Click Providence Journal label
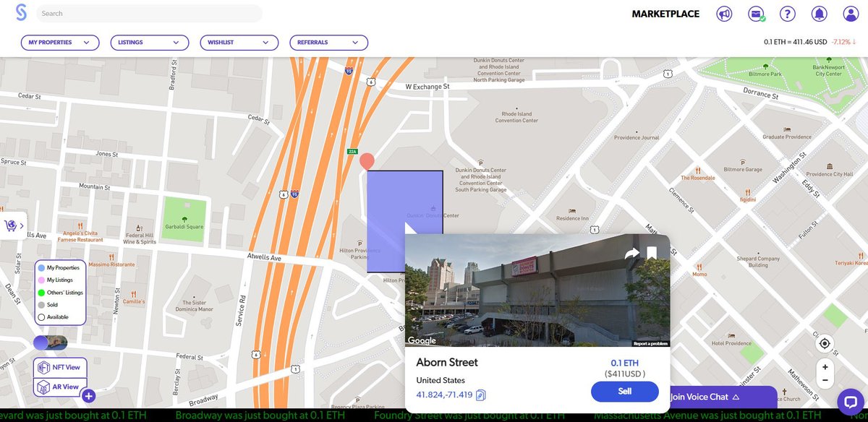The height and width of the screenshot is (422, 868). (x=637, y=137)
